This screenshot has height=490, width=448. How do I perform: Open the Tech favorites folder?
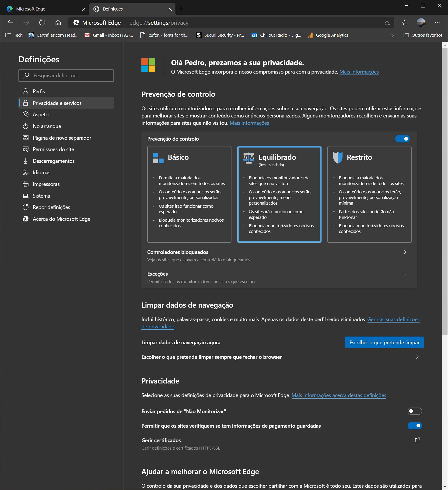tap(14, 35)
